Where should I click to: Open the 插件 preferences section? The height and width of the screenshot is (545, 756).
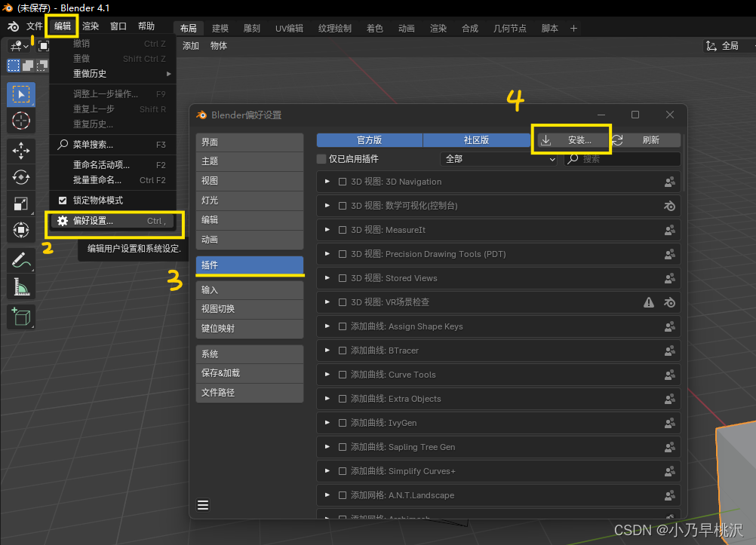click(x=250, y=265)
